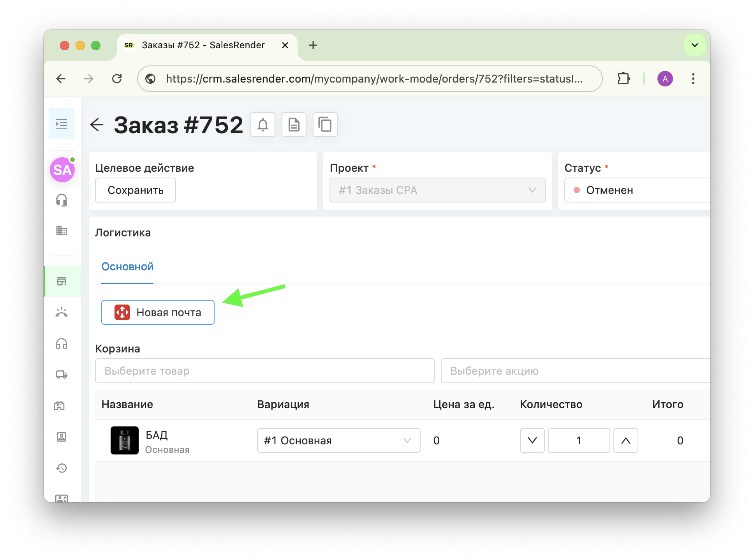Decrease quantity with the down arrow

tap(532, 440)
